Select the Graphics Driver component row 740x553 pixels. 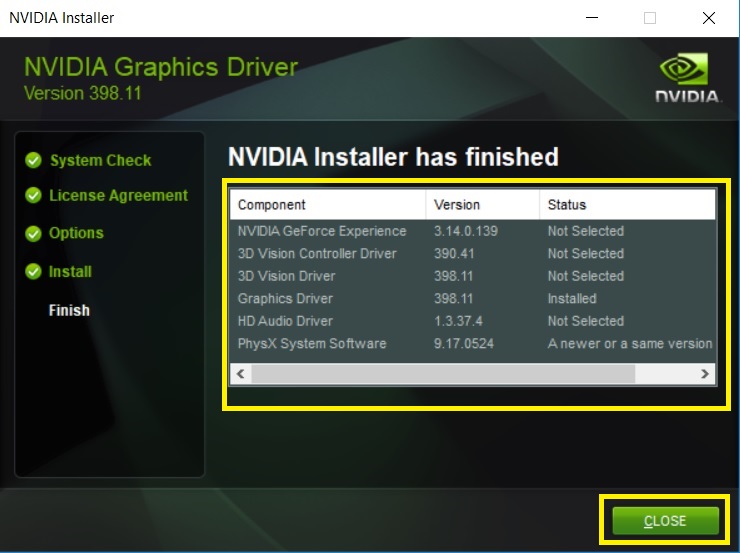coord(472,299)
